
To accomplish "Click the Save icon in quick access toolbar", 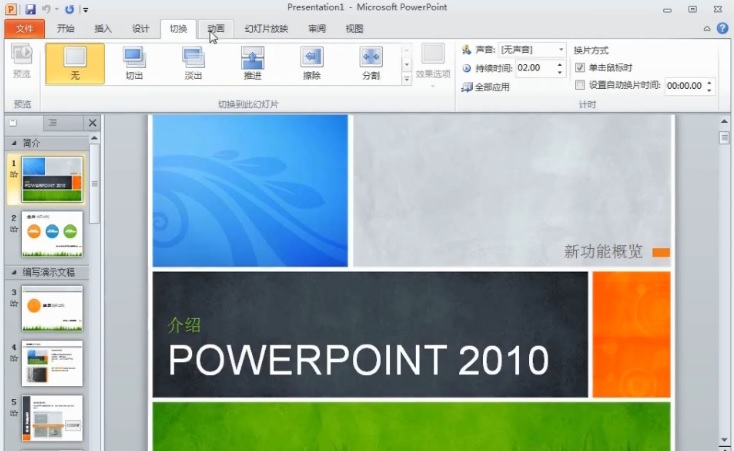I will tap(30, 9).
